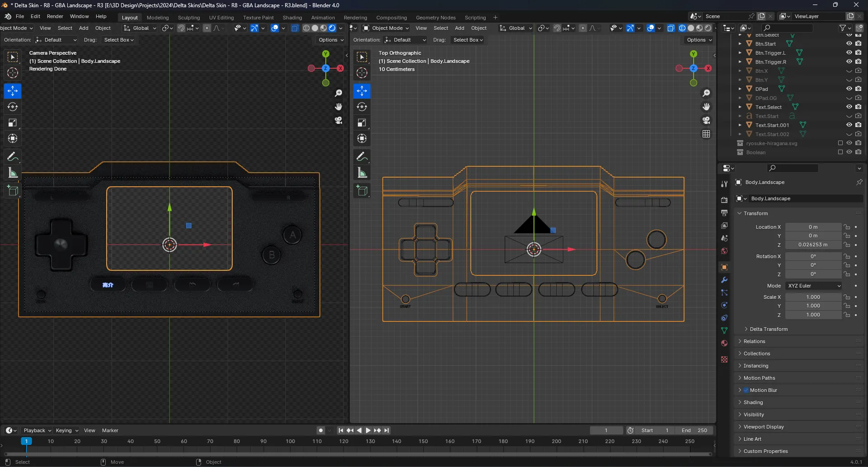Open Material properties tab
This screenshot has width=868, height=467.
[x=724, y=343]
